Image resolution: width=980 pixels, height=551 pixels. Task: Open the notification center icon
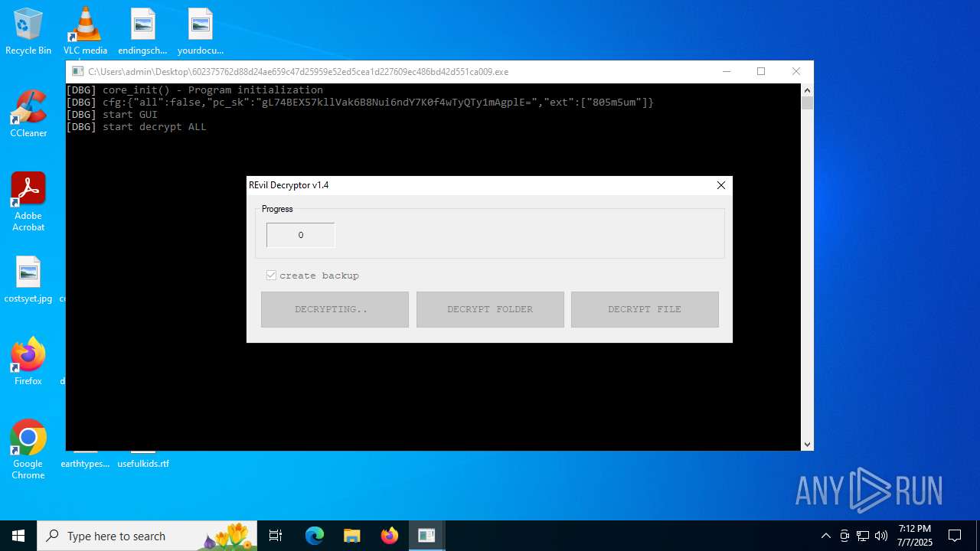point(955,536)
